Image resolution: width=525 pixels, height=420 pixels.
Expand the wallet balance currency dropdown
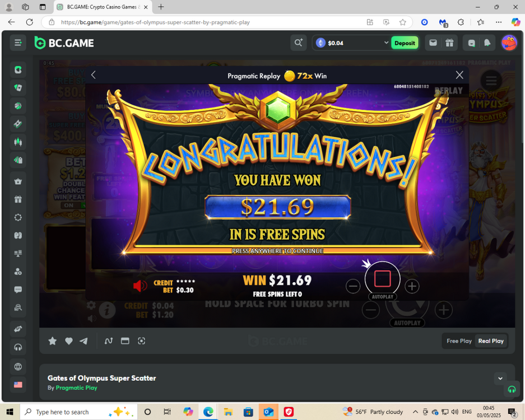(x=386, y=43)
